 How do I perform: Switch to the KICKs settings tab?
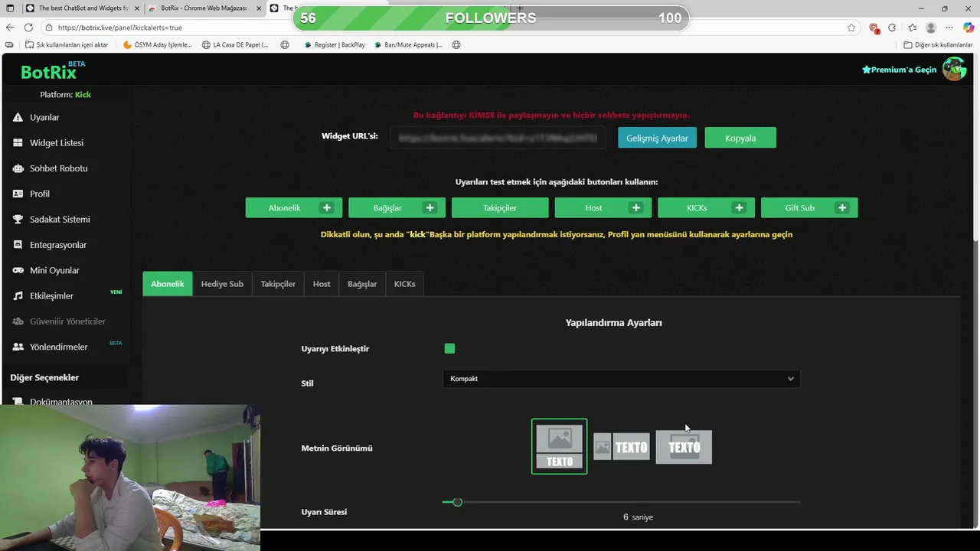pyautogui.click(x=405, y=284)
